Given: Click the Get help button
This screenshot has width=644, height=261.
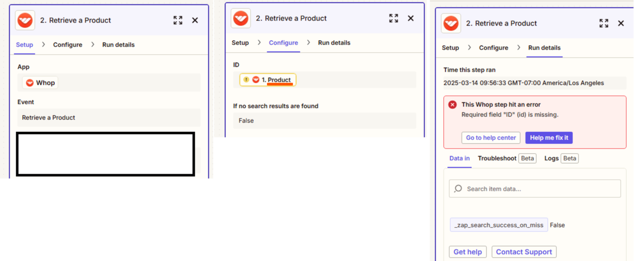Looking at the screenshot, I should (x=467, y=252).
